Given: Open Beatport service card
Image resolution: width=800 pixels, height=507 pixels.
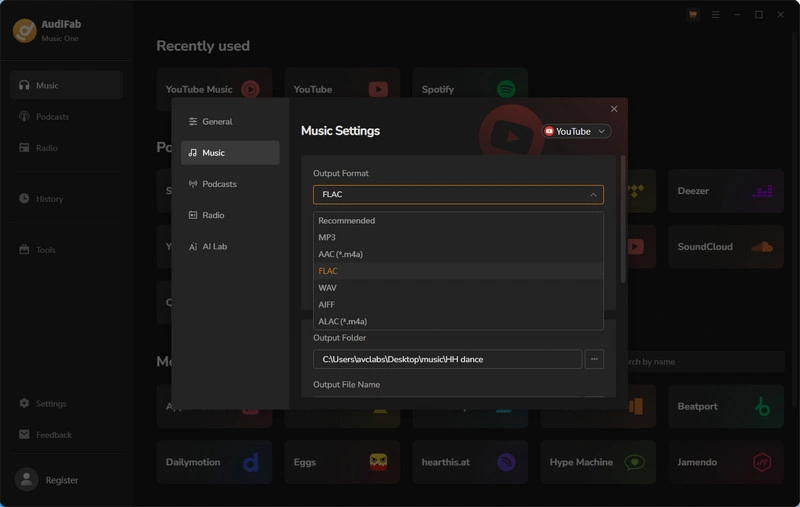Looking at the screenshot, I should click(x=726, y=406).
